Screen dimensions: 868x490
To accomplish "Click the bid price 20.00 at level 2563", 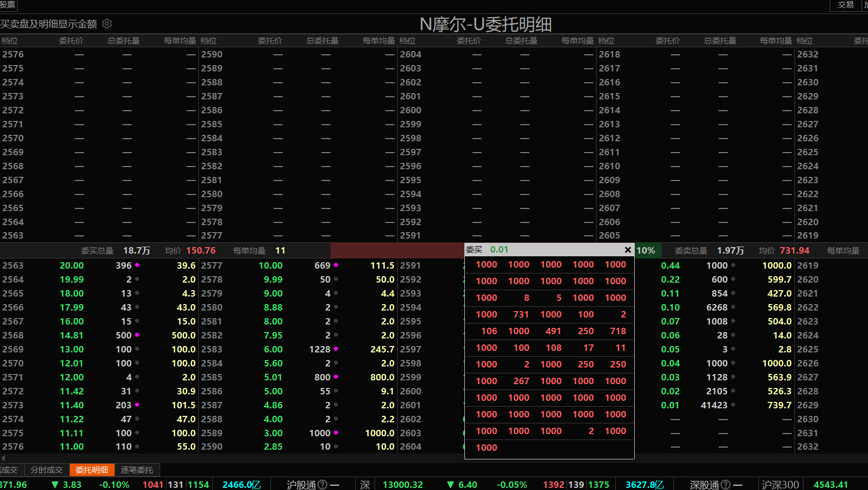I will point(71,265).
